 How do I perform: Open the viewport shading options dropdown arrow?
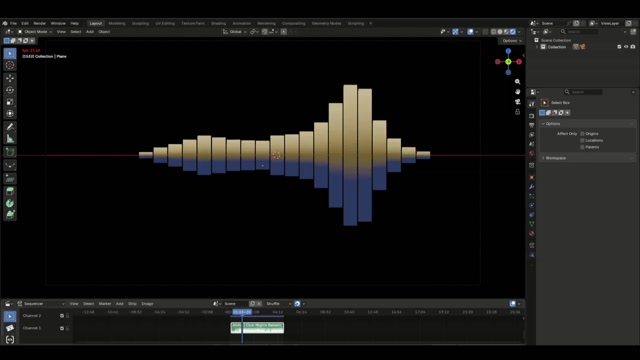(519, 32)
